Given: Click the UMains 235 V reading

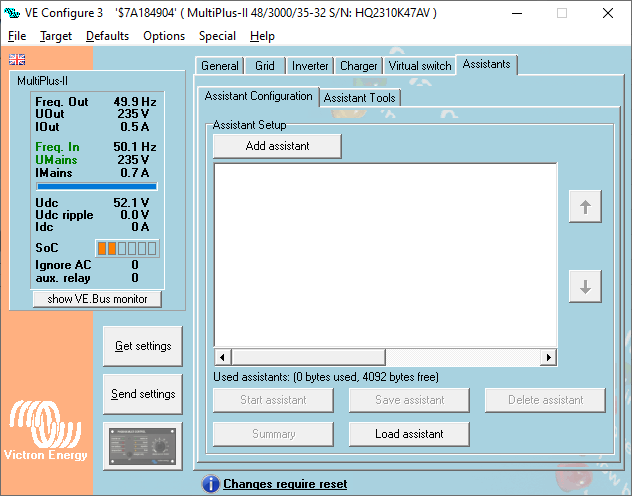Looking at the screenshot, I should pyautogui.click(x=93, y=160).
